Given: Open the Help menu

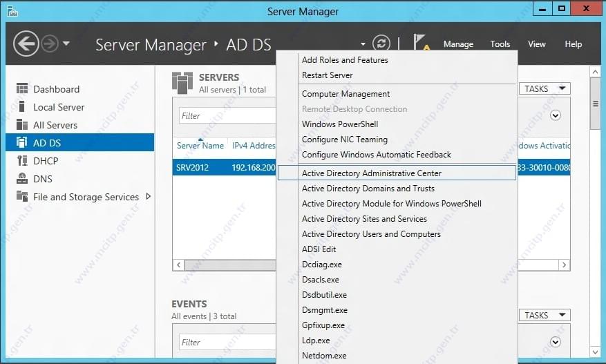Looking at the screenshot, I should pos(573,44).
